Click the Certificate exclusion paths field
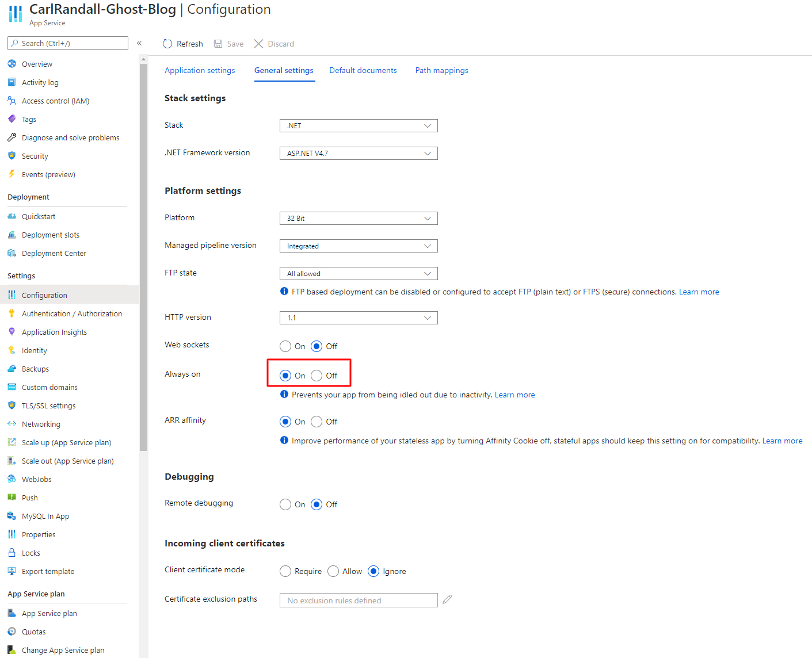 click(359, 600)
